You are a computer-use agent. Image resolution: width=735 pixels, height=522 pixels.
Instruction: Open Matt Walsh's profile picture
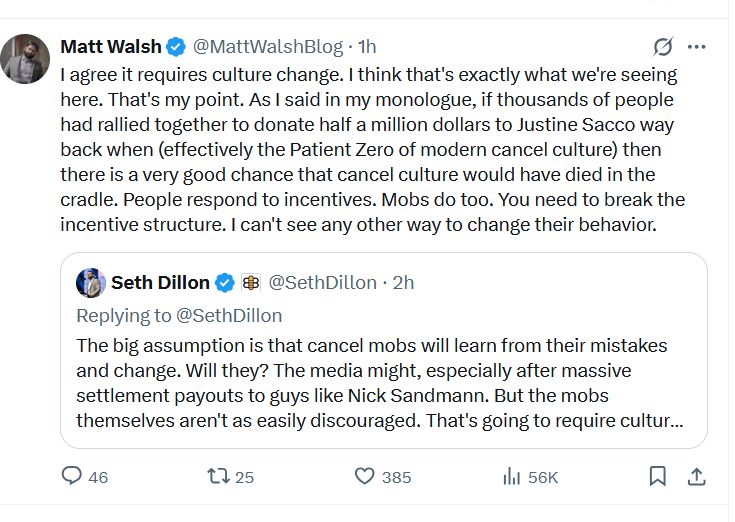click(x=25, y=60)
